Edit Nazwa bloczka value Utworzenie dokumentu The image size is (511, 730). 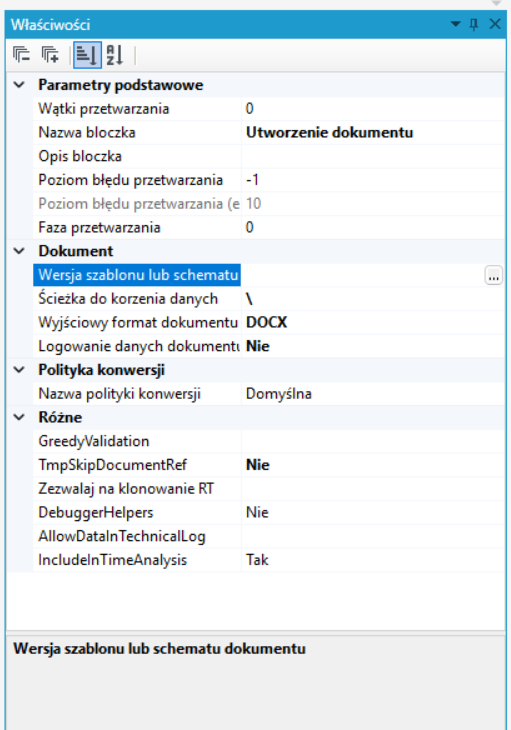pyautogui.click(x=373, y=132)
